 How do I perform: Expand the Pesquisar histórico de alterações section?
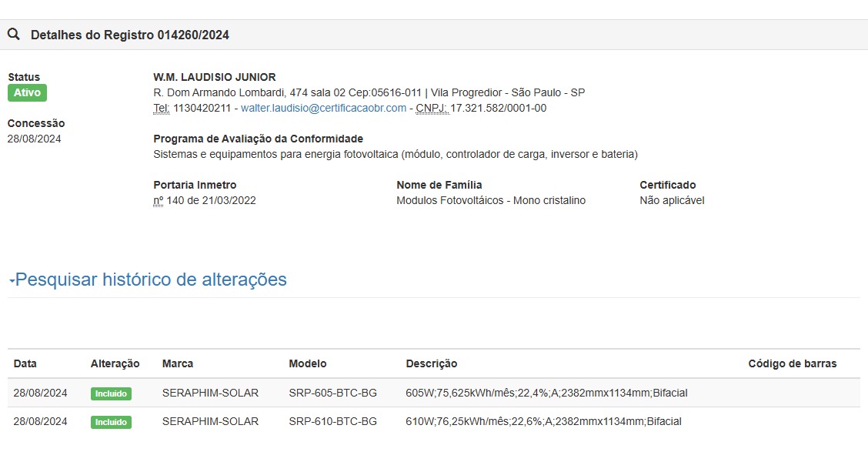click(x=151, y=280)
